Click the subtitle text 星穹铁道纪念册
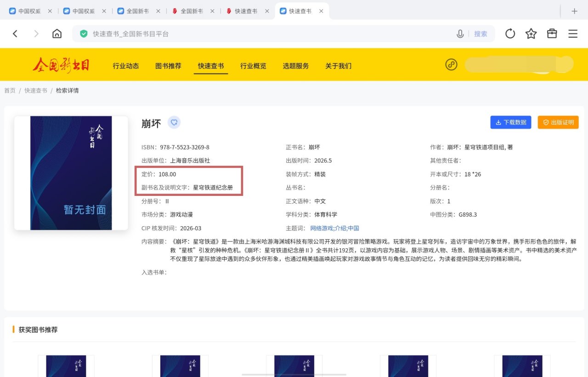Viewport: 588px width, 377px height. click(x=213, y=188)
